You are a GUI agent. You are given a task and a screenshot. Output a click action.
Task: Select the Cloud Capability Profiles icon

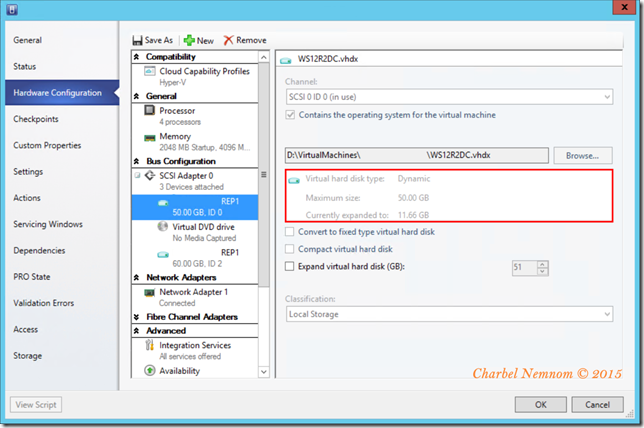[150, 71]
